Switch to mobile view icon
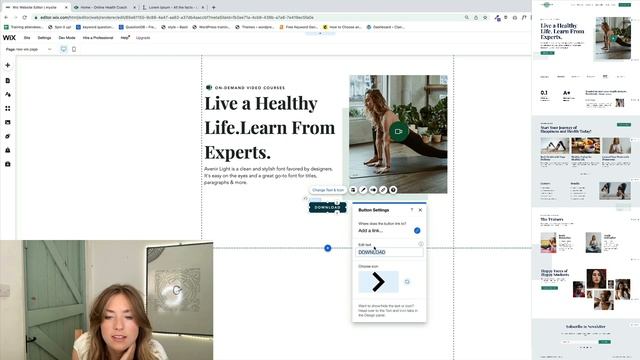The width and height of the screenshot is (640, 360). pyautogui.click(x=74, y=49)
